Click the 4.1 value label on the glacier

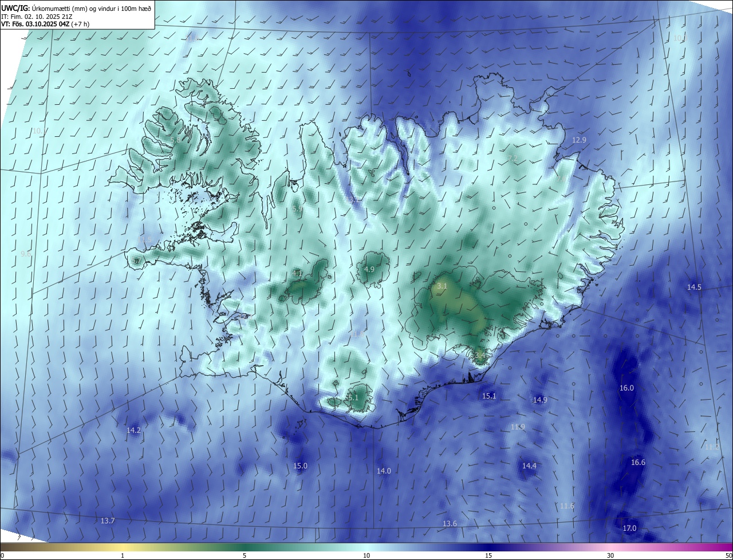click(297, 273)
